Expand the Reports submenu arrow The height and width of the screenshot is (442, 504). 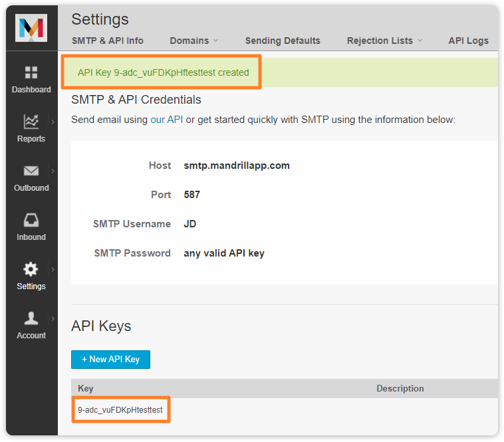click(x=53, y=122)
